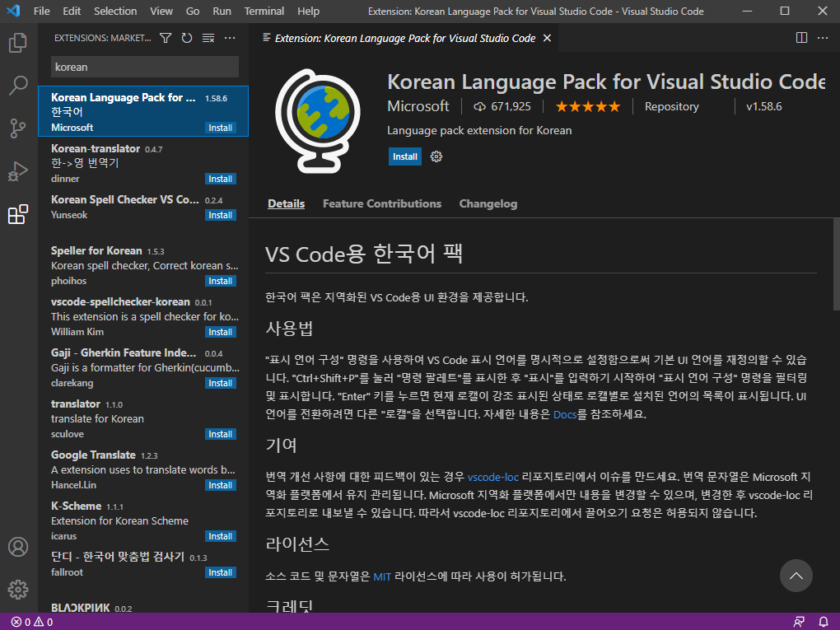Click the errors and warnings status indicator
The width and height of the screenshot is (840, 630).
point(32,622)
